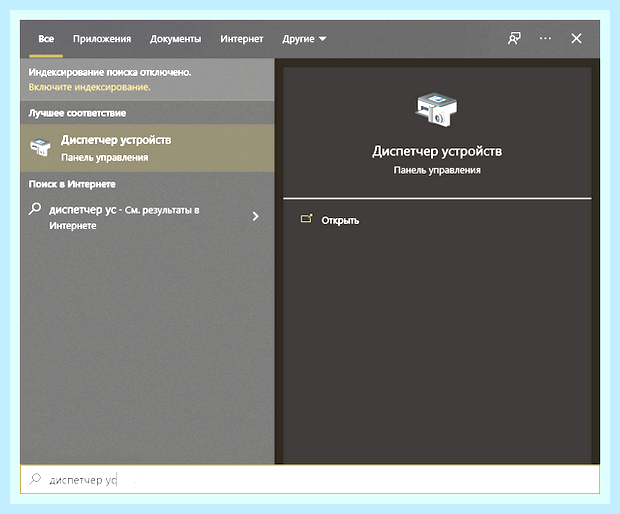The height and width of the screenshot is (514, 620).
Task: Click the open-window icon next to Открыть
Action: click(306, 219)
